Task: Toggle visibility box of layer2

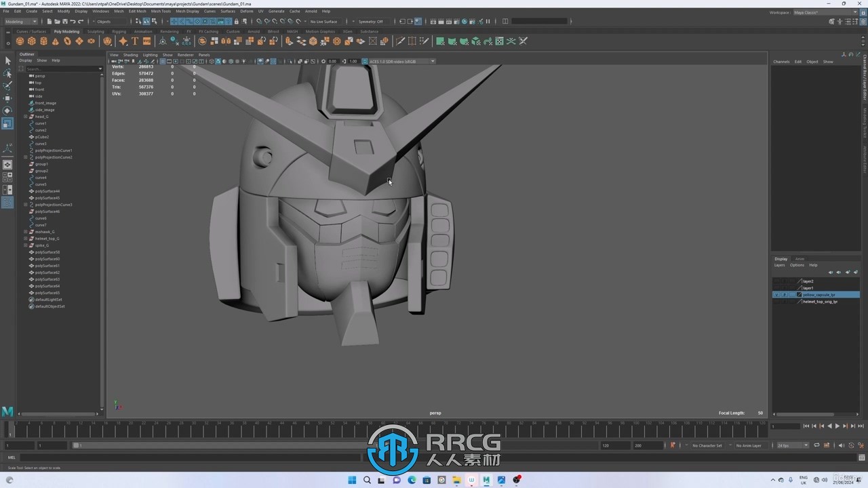Action: point(776,281)
